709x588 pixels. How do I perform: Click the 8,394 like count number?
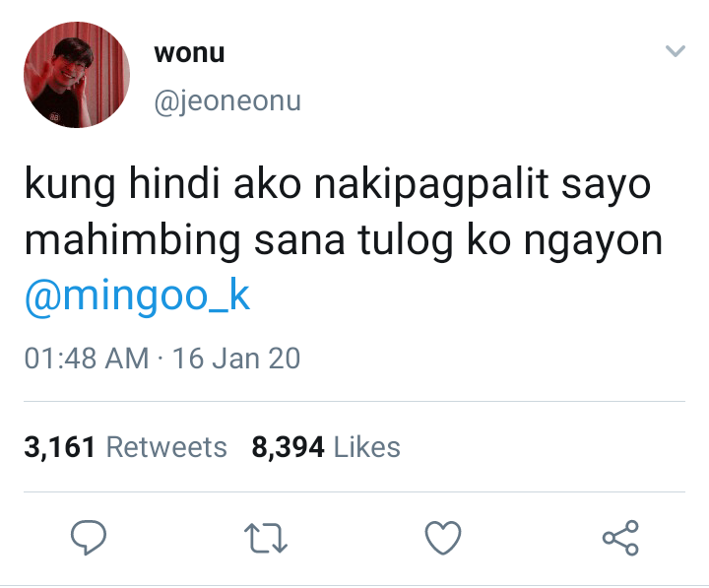click(288, 447)
